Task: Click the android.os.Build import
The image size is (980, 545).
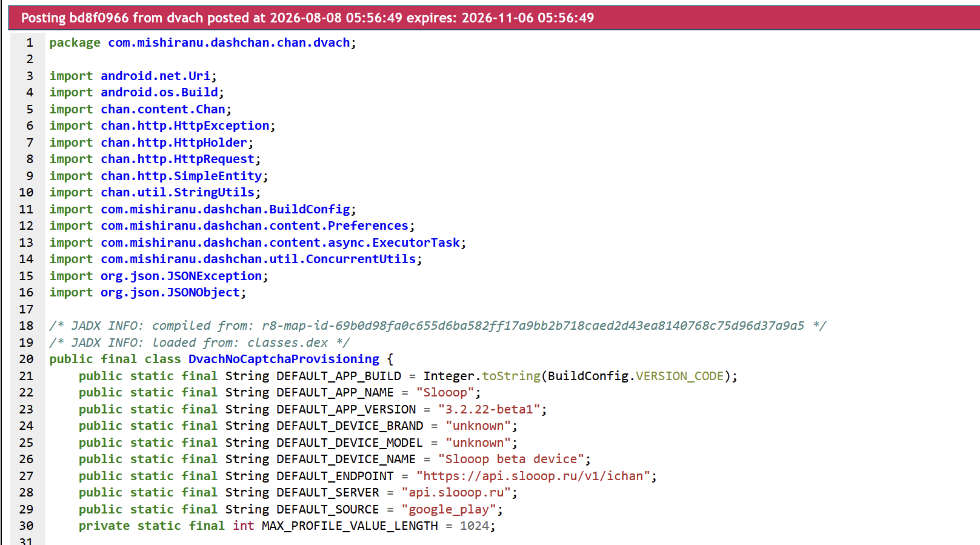Action: click(x=159, y=92)
